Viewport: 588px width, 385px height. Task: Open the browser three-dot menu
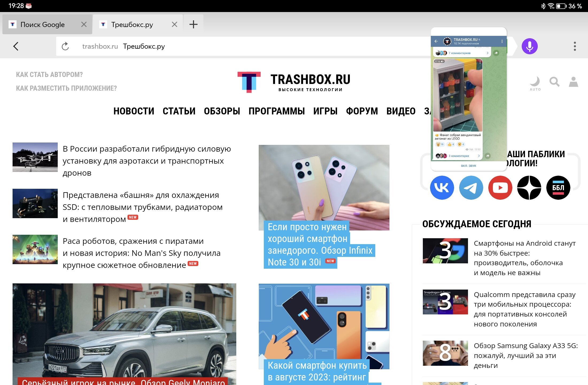(575, 46)
